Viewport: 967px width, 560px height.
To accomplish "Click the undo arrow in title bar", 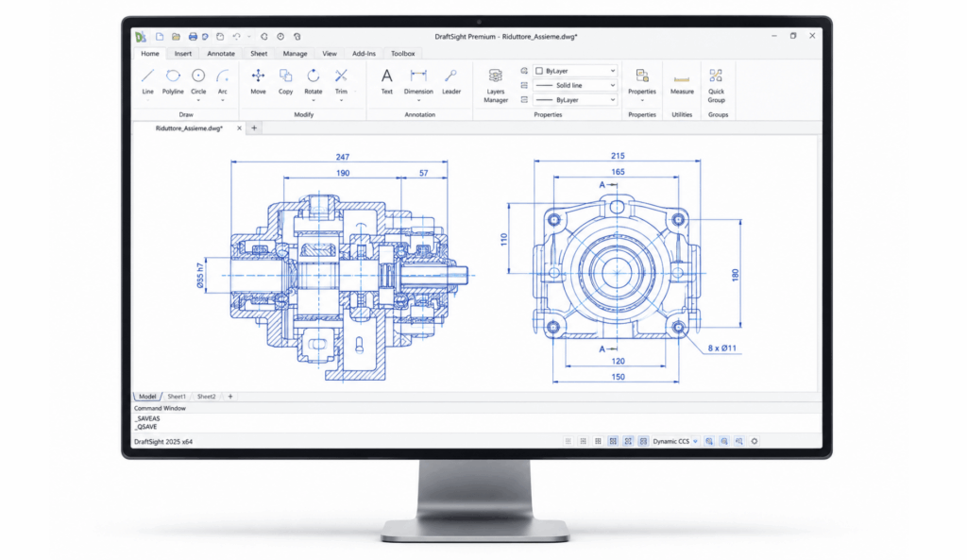I will (235, 37).
